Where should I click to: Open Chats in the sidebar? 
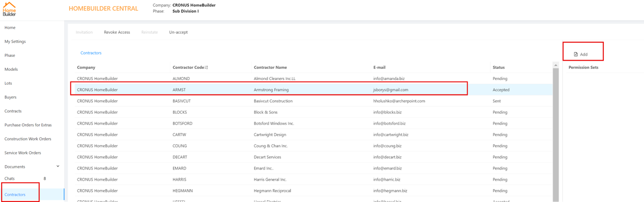click(10, 179)
